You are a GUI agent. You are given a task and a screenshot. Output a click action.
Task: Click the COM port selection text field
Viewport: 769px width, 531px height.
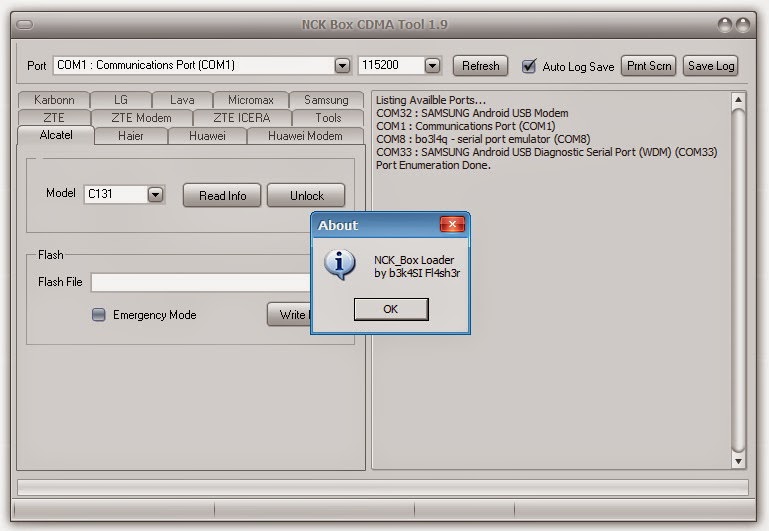[194, 65]
